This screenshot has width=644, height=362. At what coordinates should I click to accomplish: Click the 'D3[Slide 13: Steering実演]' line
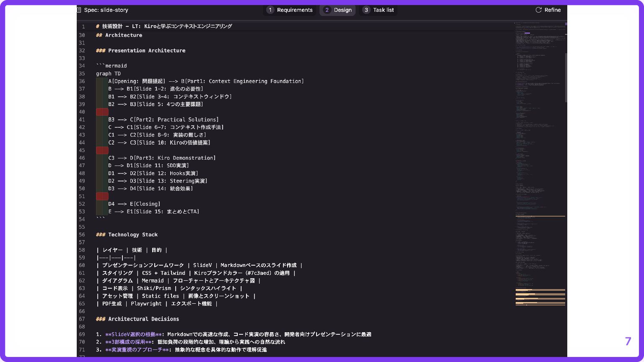(158, 181)
